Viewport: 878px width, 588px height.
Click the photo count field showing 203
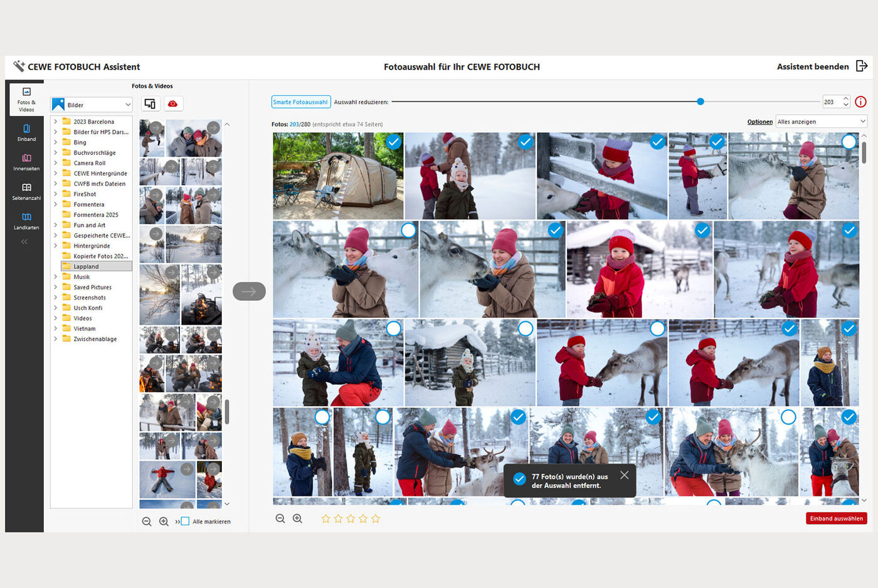[x=832, y=102]
